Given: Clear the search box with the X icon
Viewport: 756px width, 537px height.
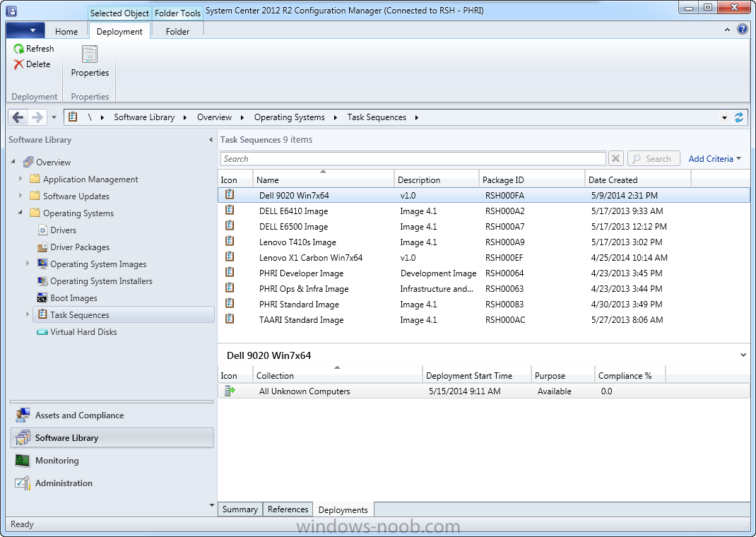Looking at the screenshot, I should [x=615, y=158].
